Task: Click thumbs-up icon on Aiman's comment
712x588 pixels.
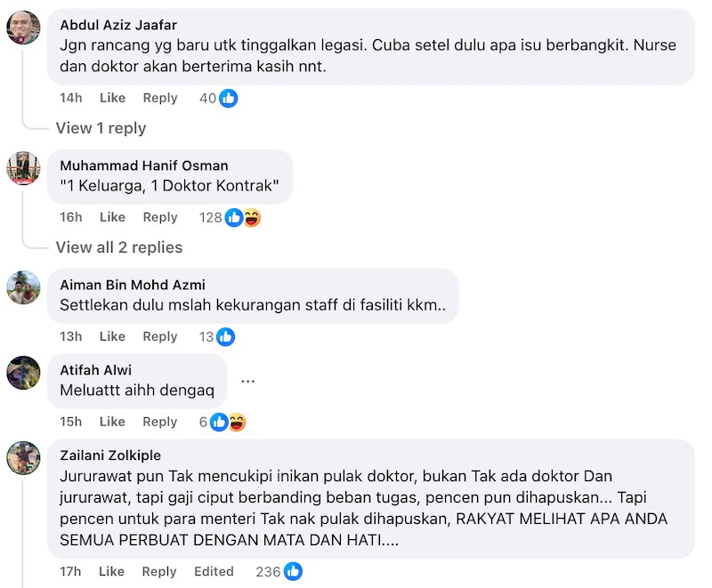Action: coord(226,336)
